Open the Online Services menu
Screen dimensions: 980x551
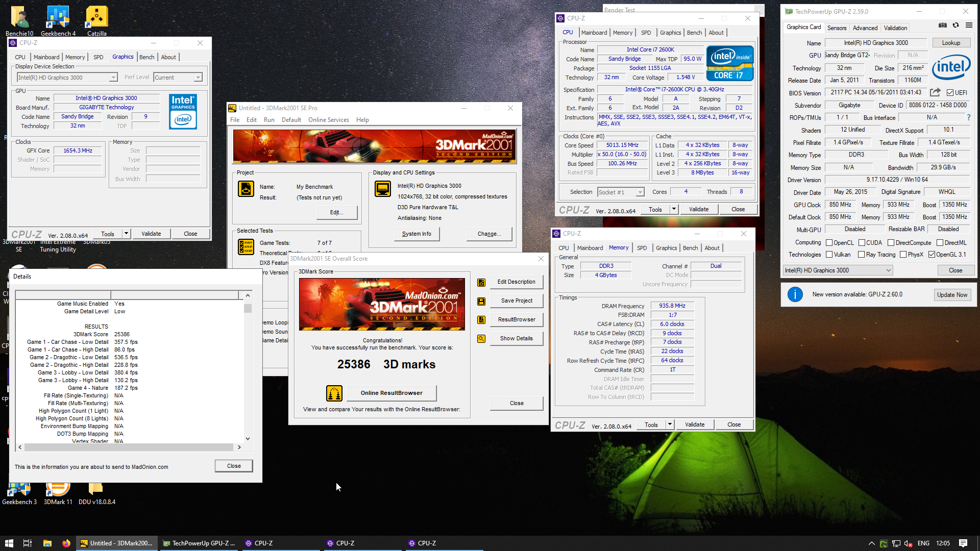[329, 120]
